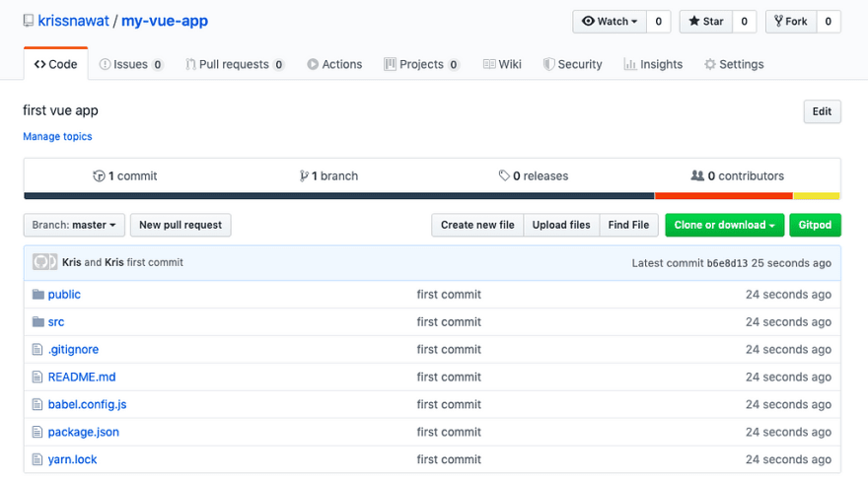
Task: Fork the repository
Action: pos(791,22)
